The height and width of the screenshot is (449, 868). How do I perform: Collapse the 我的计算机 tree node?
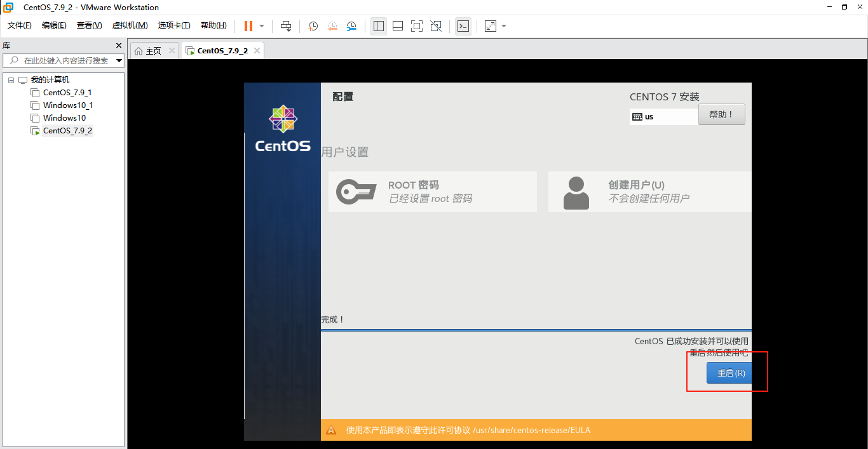(x=10, y=79)
